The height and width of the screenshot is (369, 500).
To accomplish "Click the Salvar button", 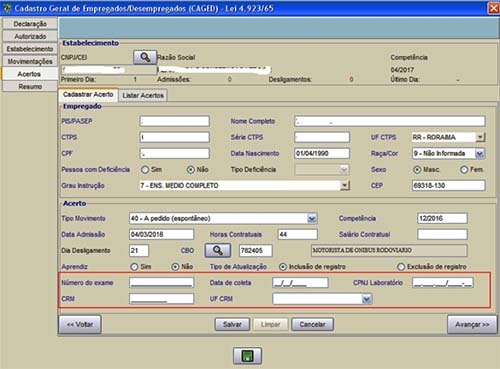I will click(232, 324).
